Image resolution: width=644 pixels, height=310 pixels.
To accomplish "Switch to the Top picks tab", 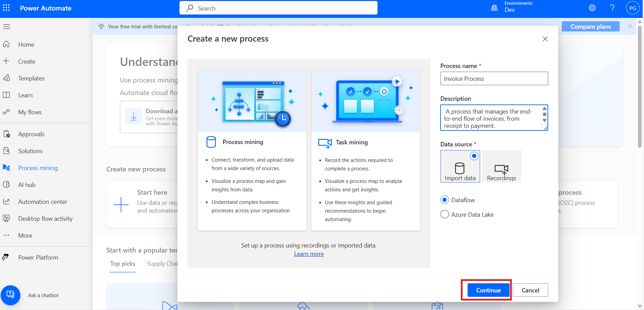I will coord(123,264).
